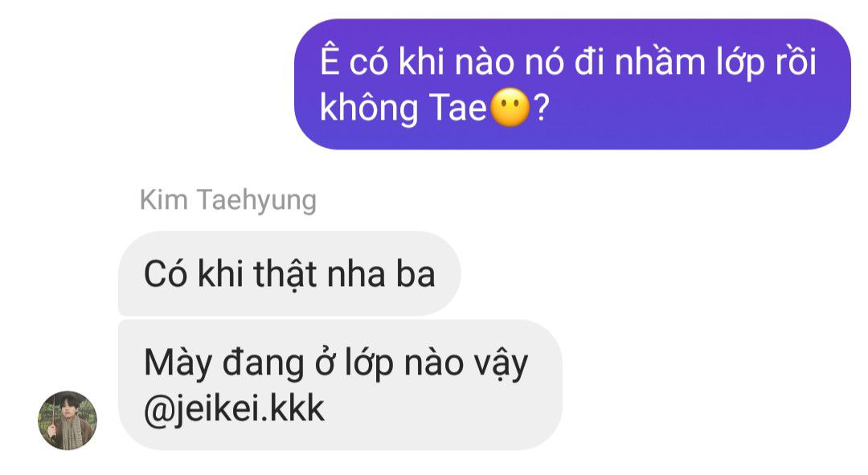Click the word "không" in the purple message
This screenshot has height=475, width=868.
(x=369, y=108)
